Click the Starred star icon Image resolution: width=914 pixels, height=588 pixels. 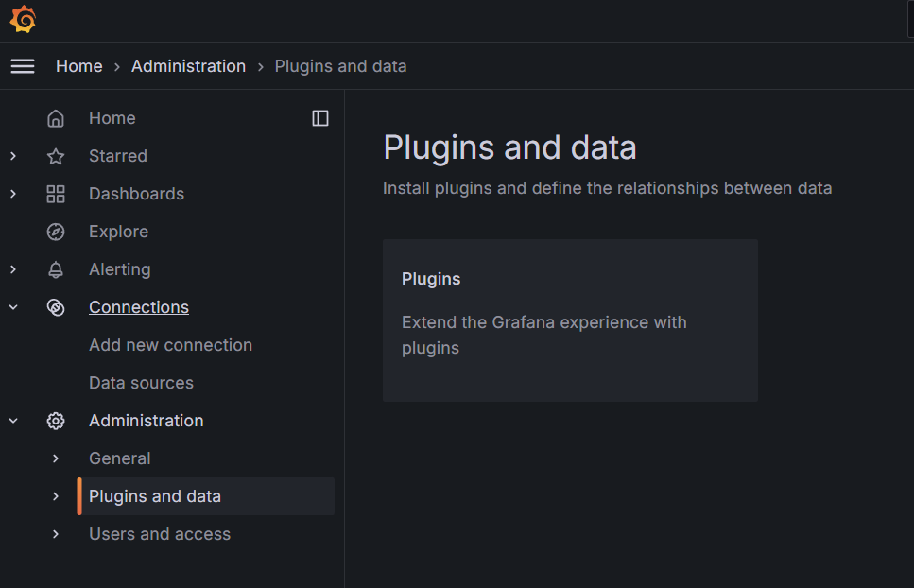[56, 156]
